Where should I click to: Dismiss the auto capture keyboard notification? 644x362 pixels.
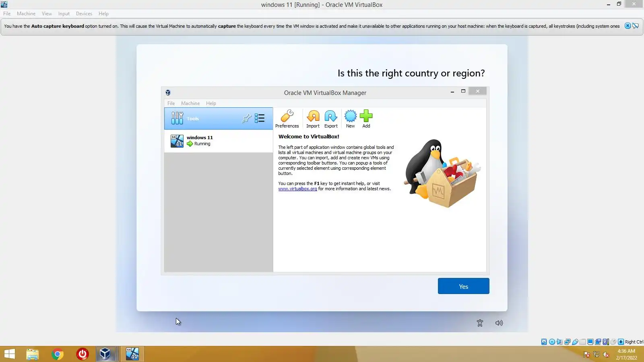coord(627,26)
